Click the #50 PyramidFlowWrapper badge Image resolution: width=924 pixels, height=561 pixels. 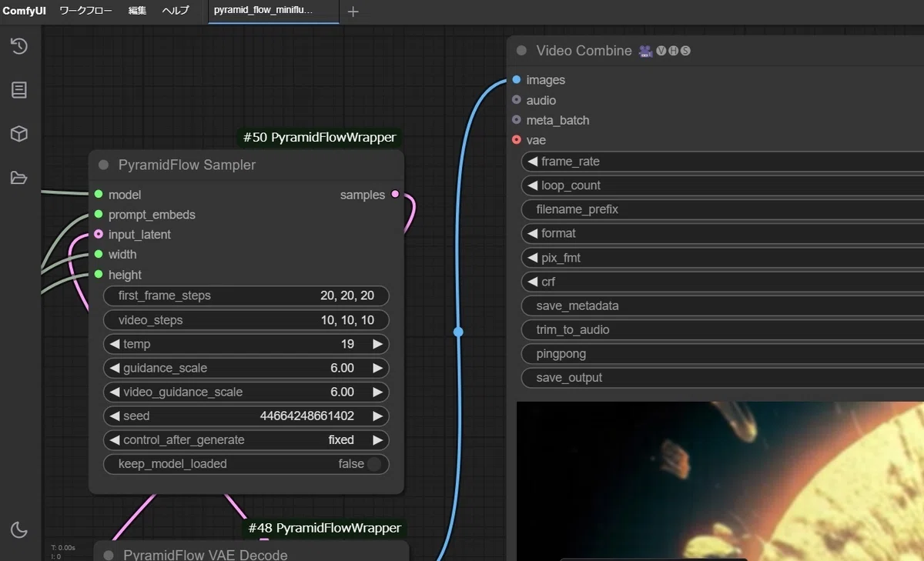(320, 138)
